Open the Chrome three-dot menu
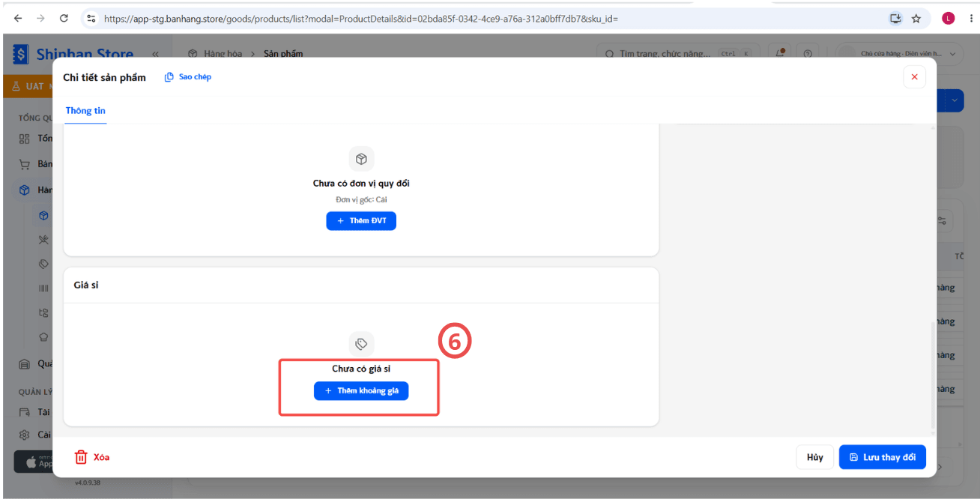 pos(970,18)
